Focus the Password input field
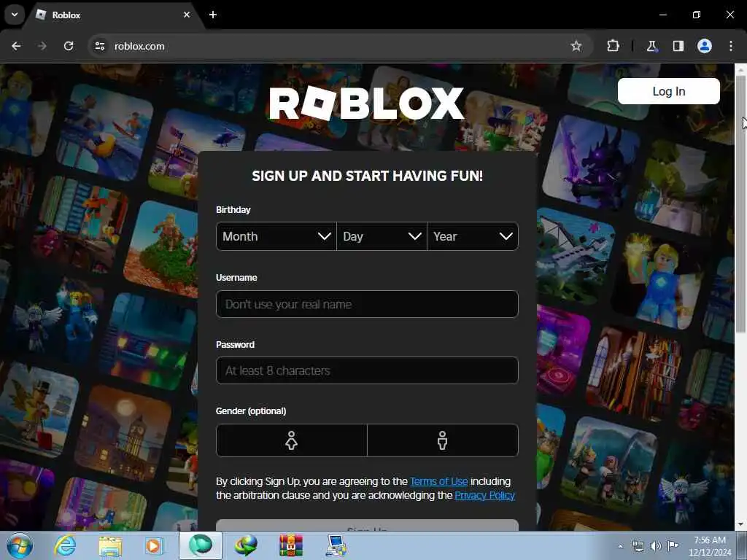747x560 pixels. tap(367, 370)
